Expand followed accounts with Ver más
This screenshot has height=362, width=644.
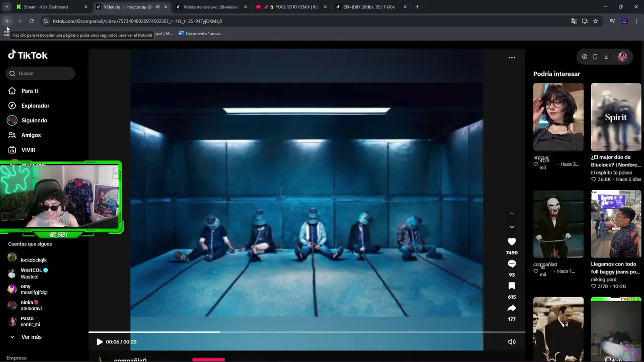[26, 337]
